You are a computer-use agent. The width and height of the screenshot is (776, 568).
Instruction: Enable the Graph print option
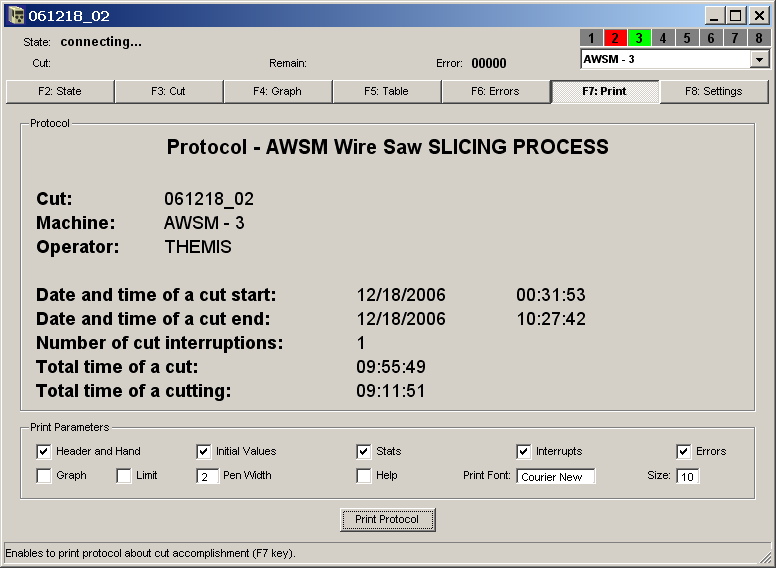44,476
